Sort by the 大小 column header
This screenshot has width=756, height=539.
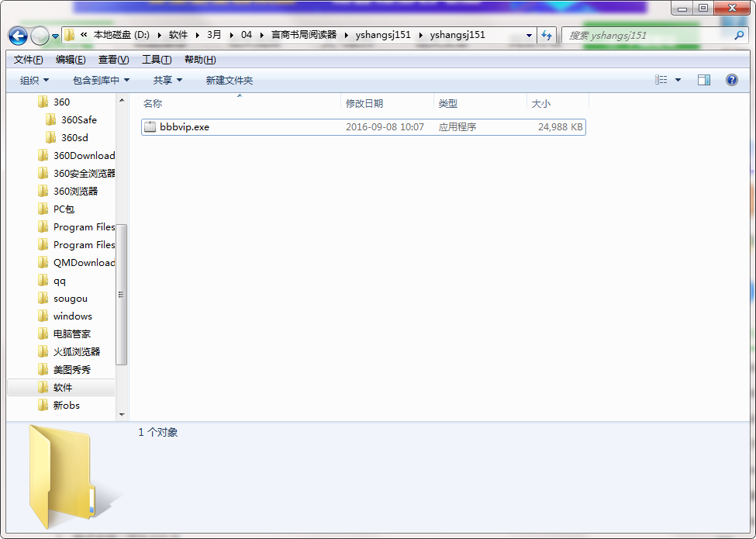pyautogui.click(x=558, y=104)
